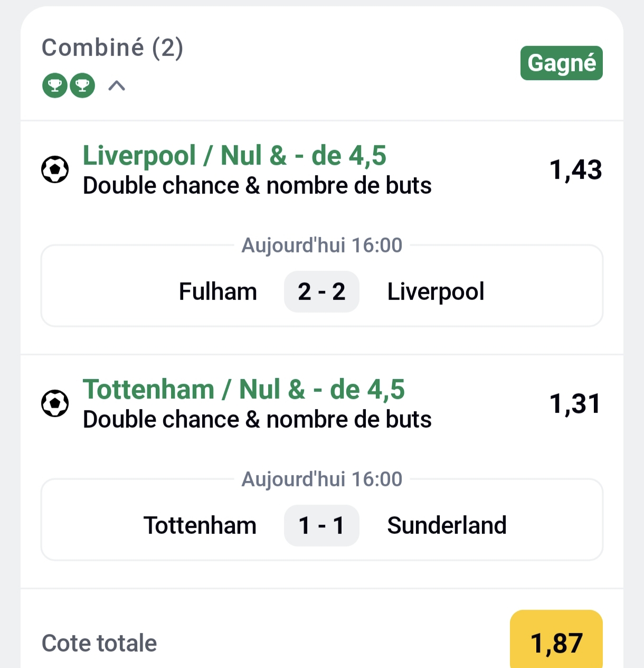Click the soccer ball icon beside Tottenham bet
The width and height of the screenshot is (644, 668).
coord(55,403)
